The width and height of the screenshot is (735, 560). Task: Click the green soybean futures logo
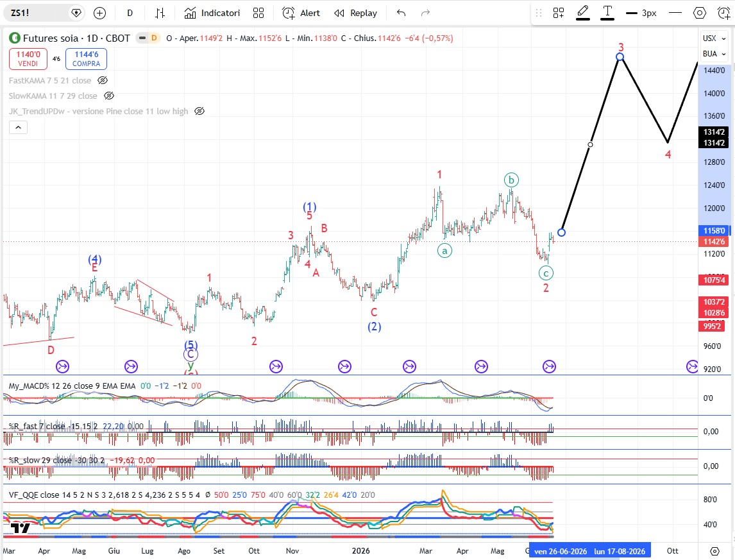click(15, 38)
